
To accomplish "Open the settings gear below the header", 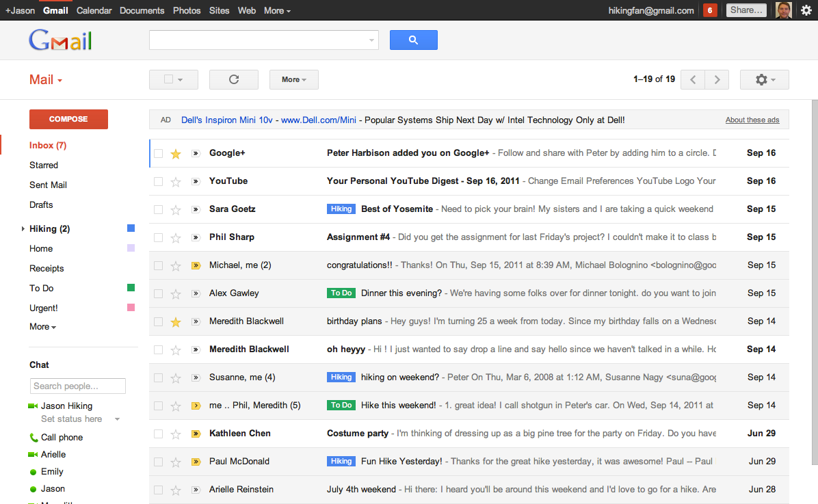I will pos(764,79).
